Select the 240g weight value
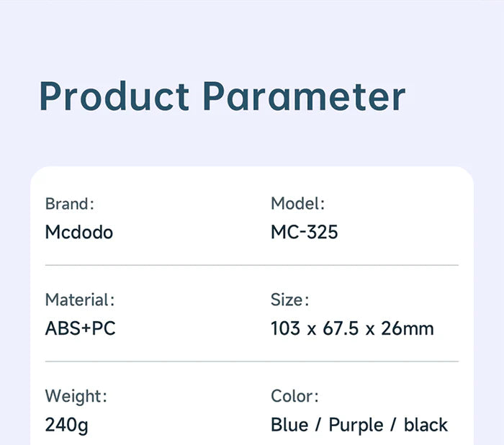This screenshot has height=445, width=504. pos(66,425)
